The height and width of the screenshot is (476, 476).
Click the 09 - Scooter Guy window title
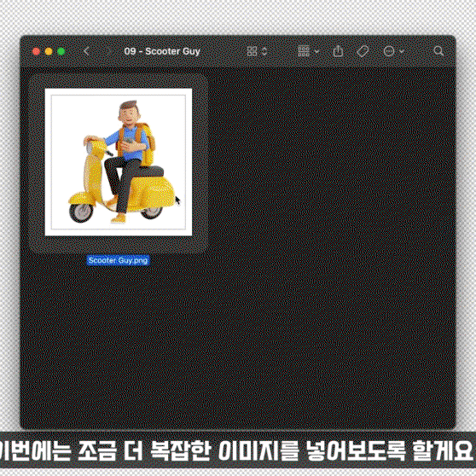[162, 51]
